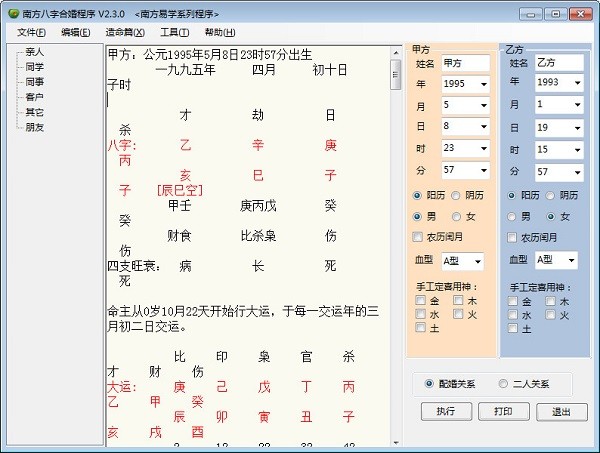Enable 农历闰月 checkbox for 甲方
The image size is (600, 453).
(417, 237)
